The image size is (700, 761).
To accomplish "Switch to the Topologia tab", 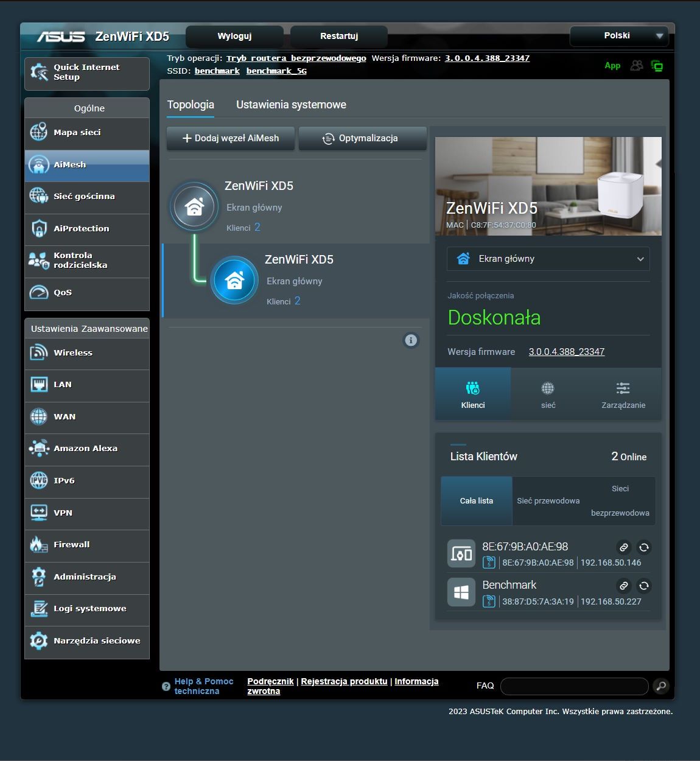I will pyautogui.click(x=191, y=105).
